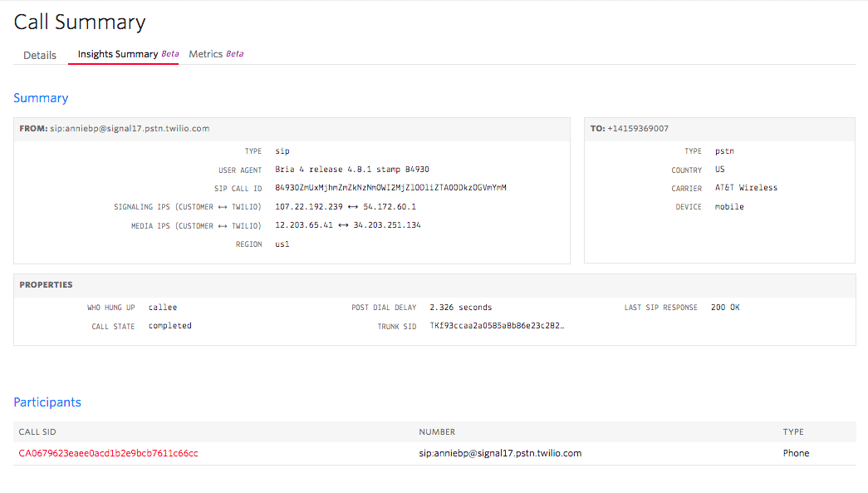The image size is (868, 493).
Task: Click the truncated Trunk SID value
Action: 497,326
